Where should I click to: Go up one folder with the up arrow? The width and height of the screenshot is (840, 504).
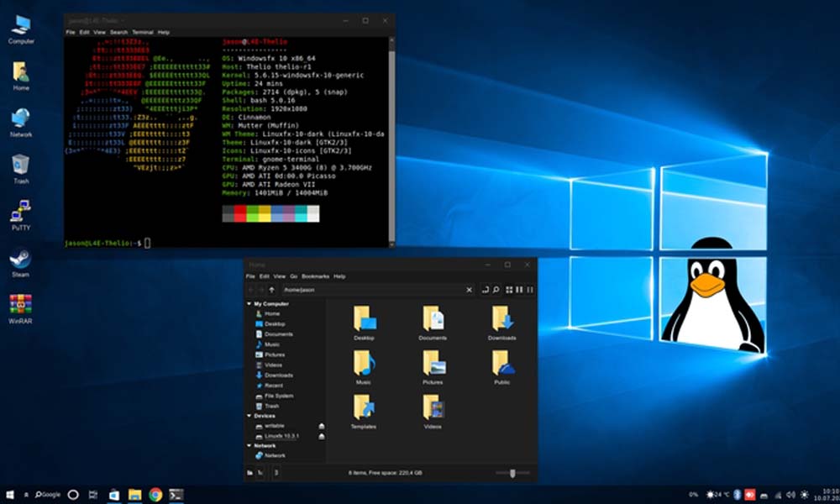click(272, 290)
